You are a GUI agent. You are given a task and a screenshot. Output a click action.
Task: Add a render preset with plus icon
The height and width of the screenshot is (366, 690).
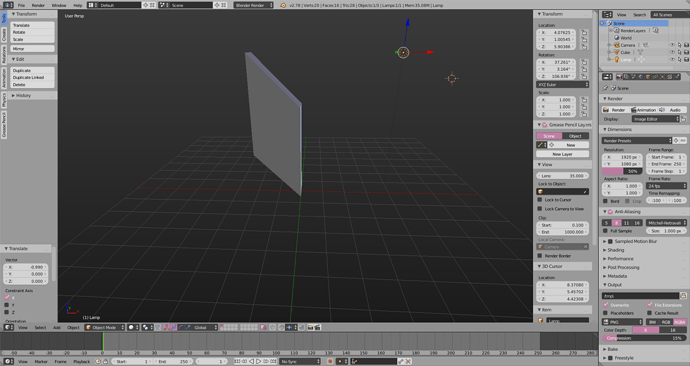(x=676, y=141)
